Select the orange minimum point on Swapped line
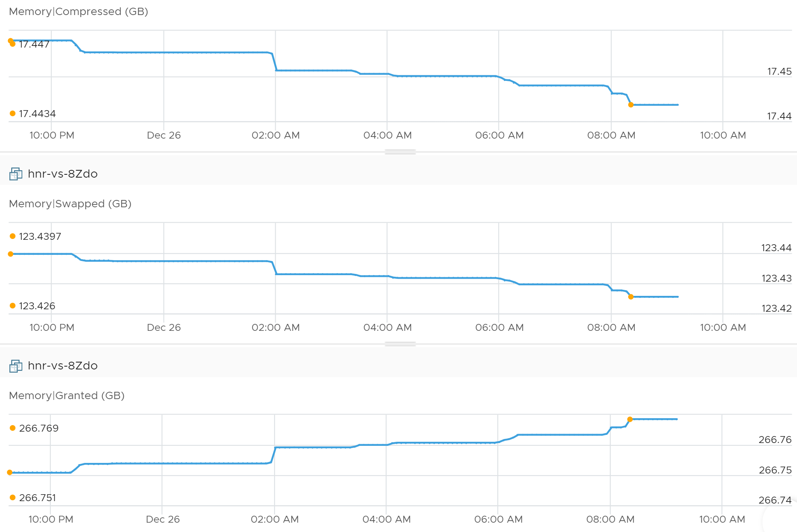 pos(631,297)
